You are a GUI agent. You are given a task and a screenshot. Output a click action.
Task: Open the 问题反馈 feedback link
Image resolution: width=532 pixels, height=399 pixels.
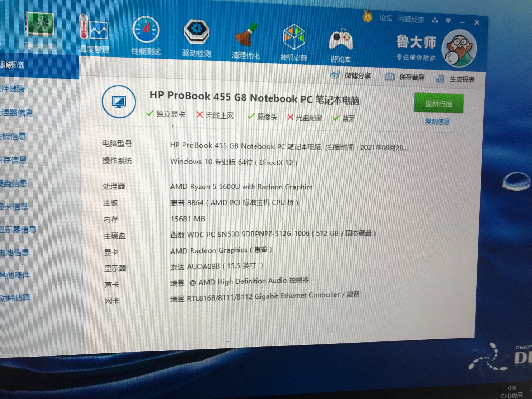[411, 19]
